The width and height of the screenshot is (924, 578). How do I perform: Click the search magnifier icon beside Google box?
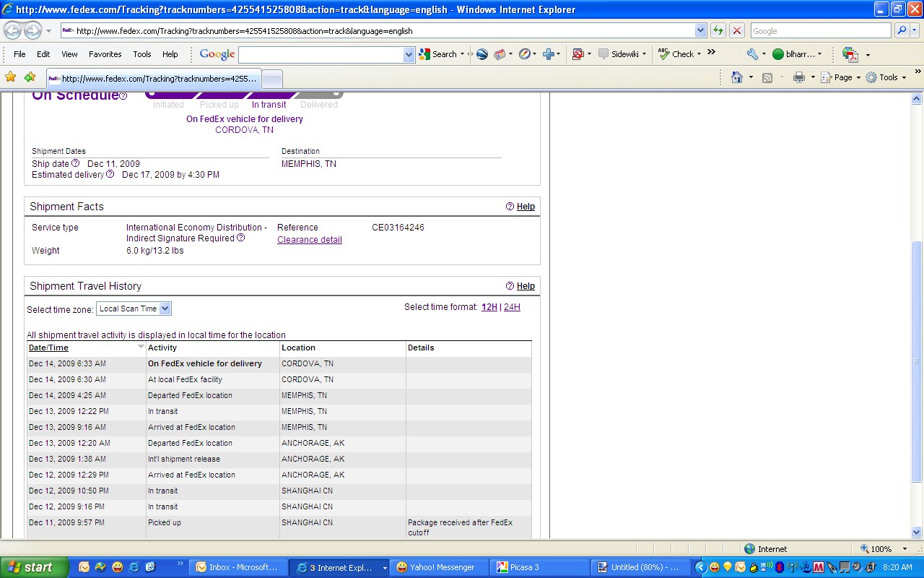(901, 30)
